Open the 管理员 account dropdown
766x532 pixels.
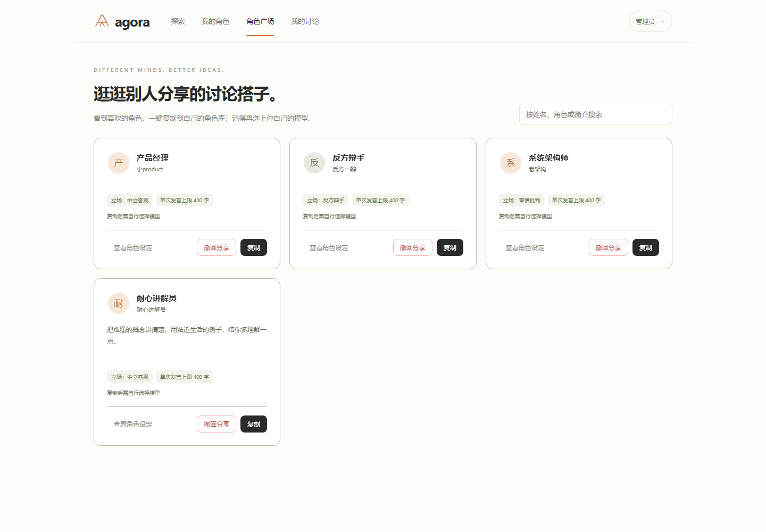pos(650,21)
